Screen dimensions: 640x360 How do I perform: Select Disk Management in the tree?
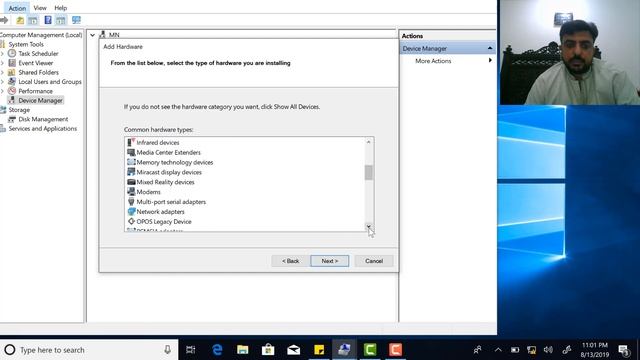pyautogui.click(x=43, y=119)
